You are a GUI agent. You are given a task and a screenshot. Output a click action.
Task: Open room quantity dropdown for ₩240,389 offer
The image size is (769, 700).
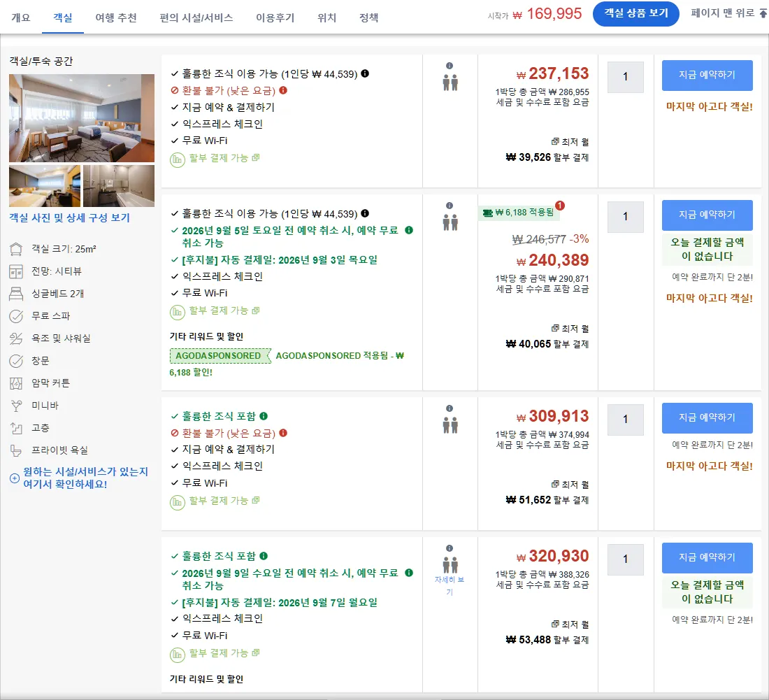click(625, 217)
